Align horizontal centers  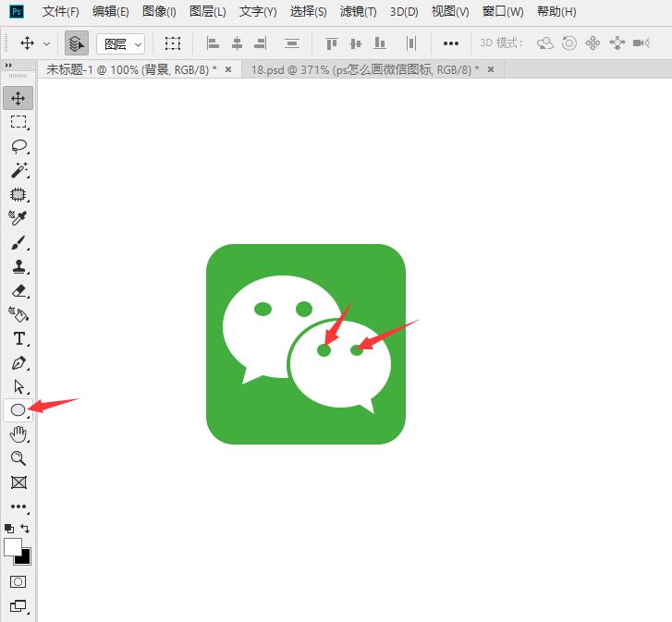pos(237,43)
